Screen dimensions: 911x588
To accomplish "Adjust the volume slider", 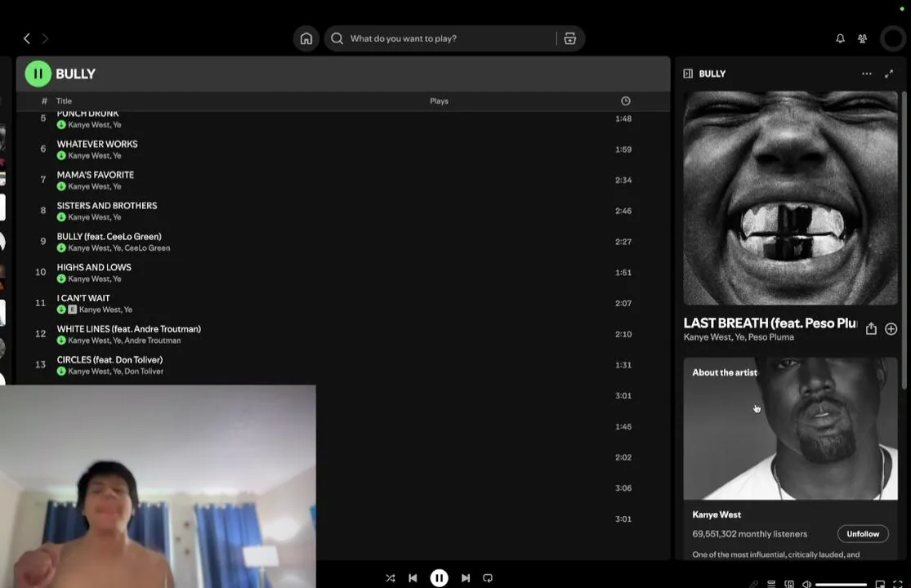I will [841, 585].
